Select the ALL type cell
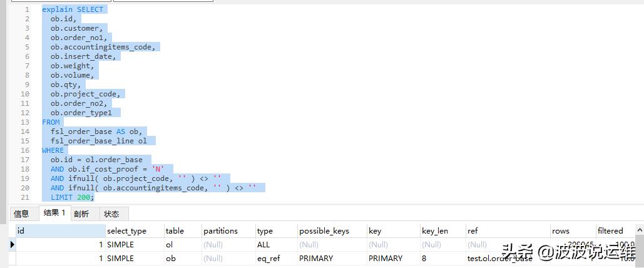The height and width of the screenshot is (268, 644). pyautogui.click(x=277, y=245)
